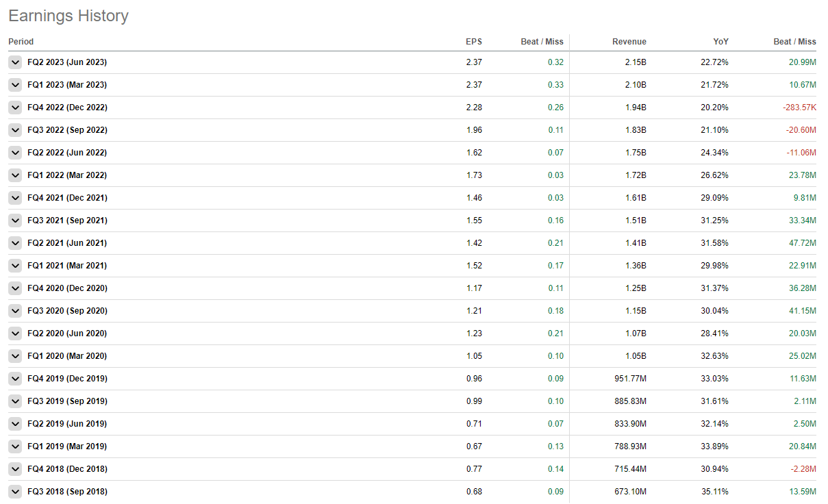Click chevron for FQ2 2021 (Jun 2021)
828x504 pixels.
(15, 243)
